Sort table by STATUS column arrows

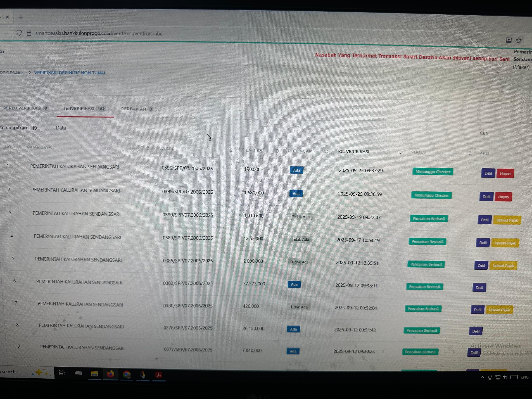(470, 153)
